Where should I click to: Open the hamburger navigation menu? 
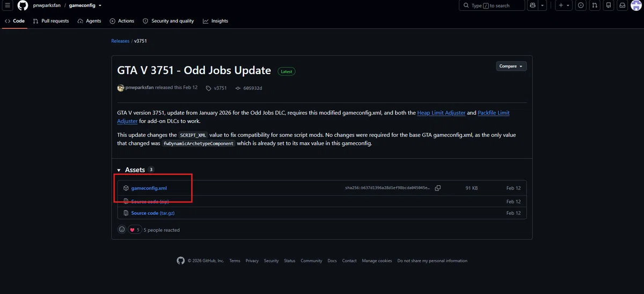pos(8,5)
